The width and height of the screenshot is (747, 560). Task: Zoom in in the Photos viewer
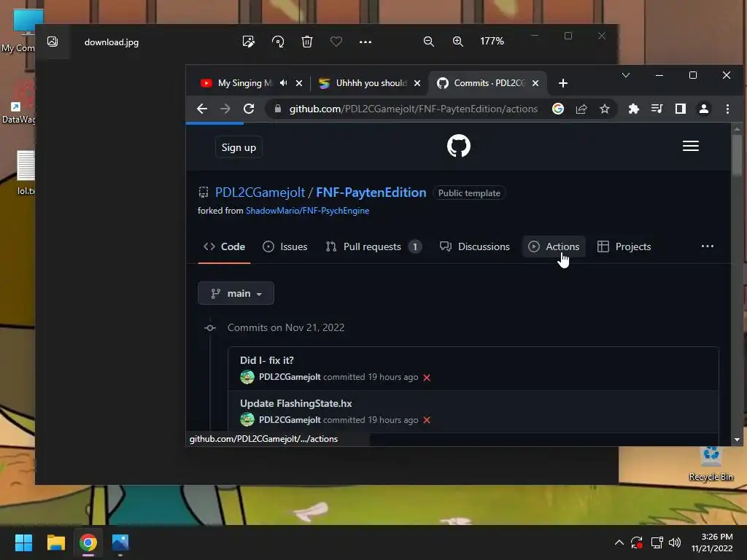[x=458, y=42]
